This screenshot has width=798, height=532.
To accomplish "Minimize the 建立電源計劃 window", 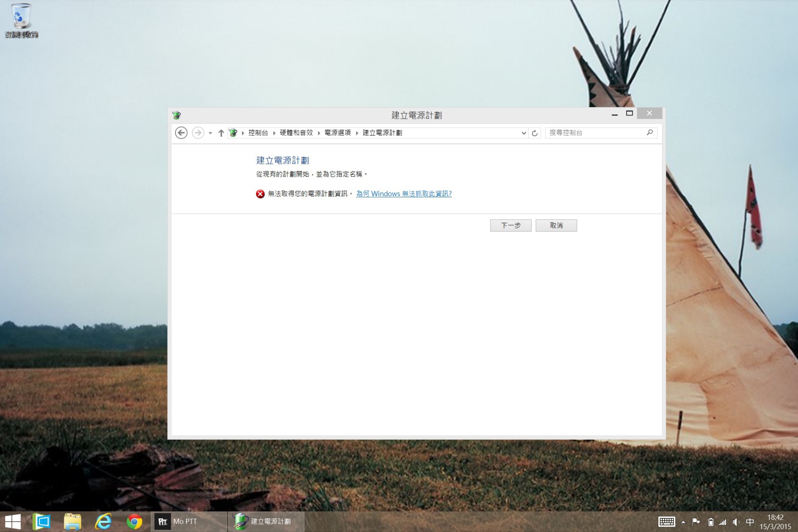I will pos(615,114).
